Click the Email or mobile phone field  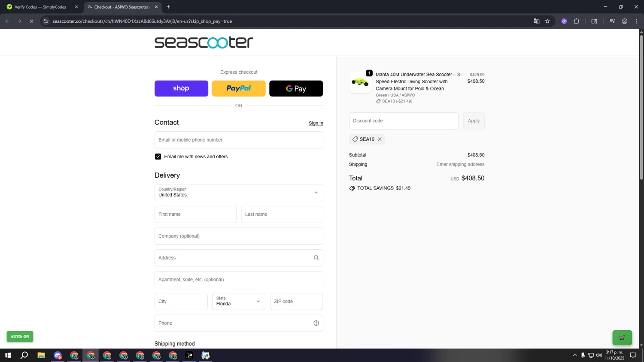[239, 140]
